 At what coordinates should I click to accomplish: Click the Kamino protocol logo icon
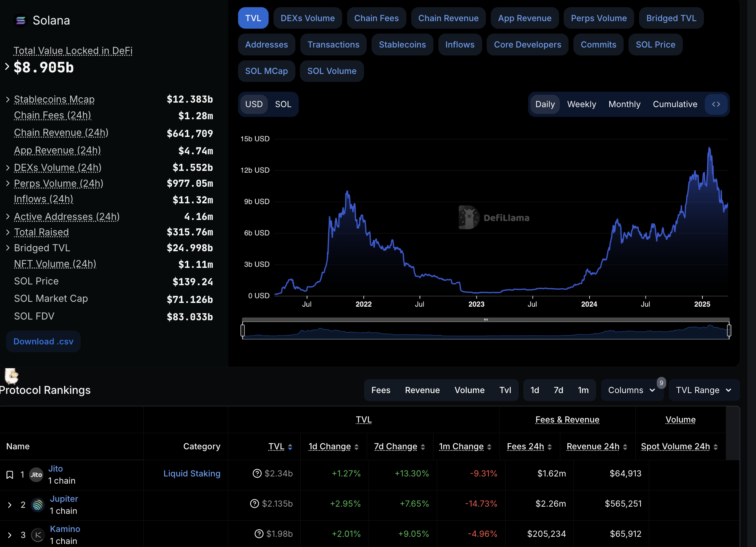pyautogui.click(x=38, y=535)
